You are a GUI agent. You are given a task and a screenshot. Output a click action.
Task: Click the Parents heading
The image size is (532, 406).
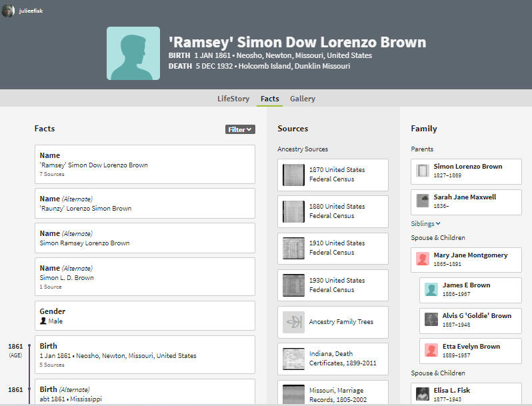point(422,149)
